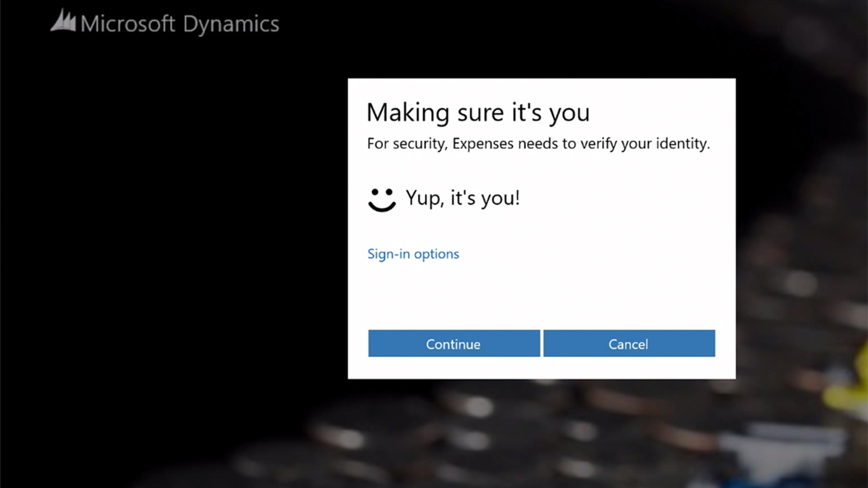Click the Windows Hello smiley face icon

(382, 199)
